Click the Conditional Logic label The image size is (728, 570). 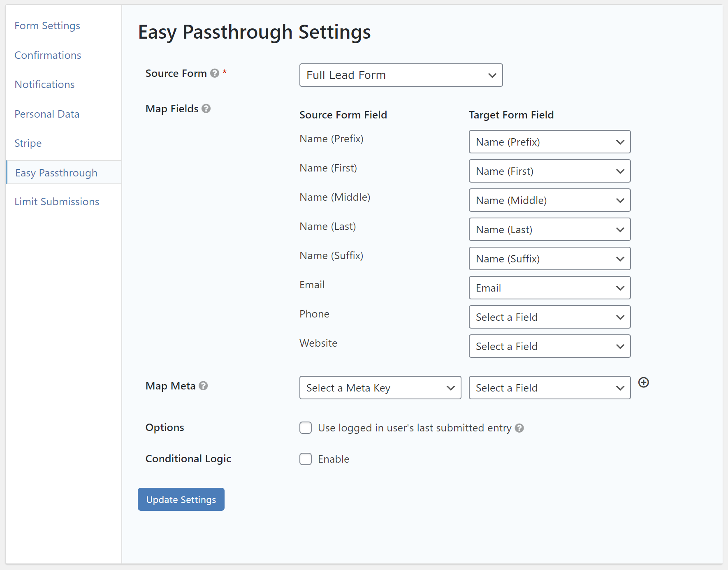188,459
